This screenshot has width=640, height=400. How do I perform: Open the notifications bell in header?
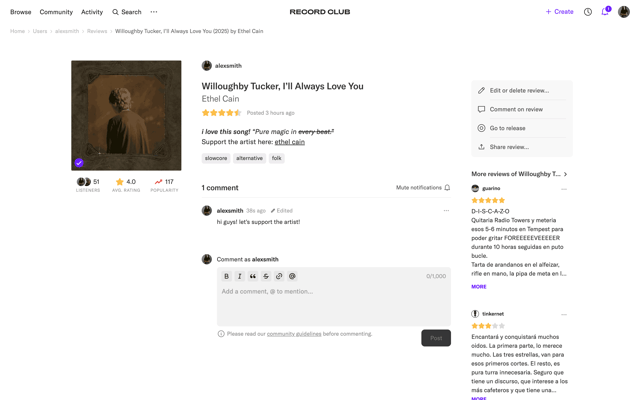pyautogui.click(x=605, y=11)
